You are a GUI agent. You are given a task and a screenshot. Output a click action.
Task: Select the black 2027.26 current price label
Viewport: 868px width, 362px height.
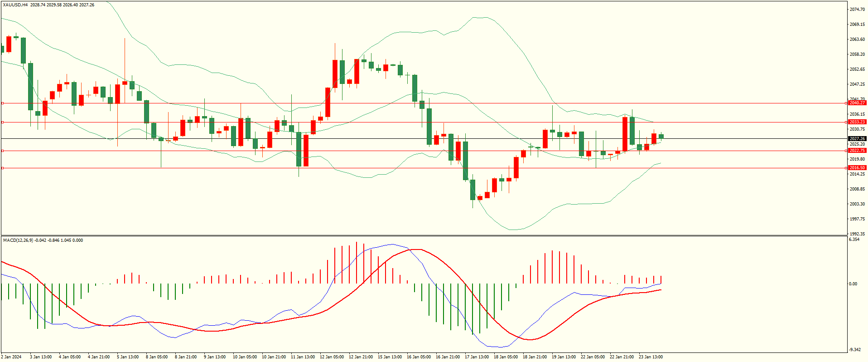coord(857,139)
